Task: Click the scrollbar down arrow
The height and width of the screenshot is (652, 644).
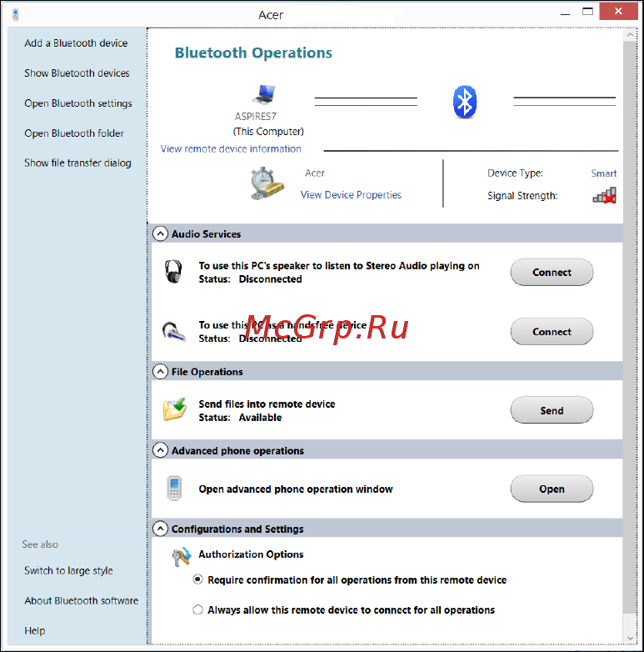Action: 630,638
